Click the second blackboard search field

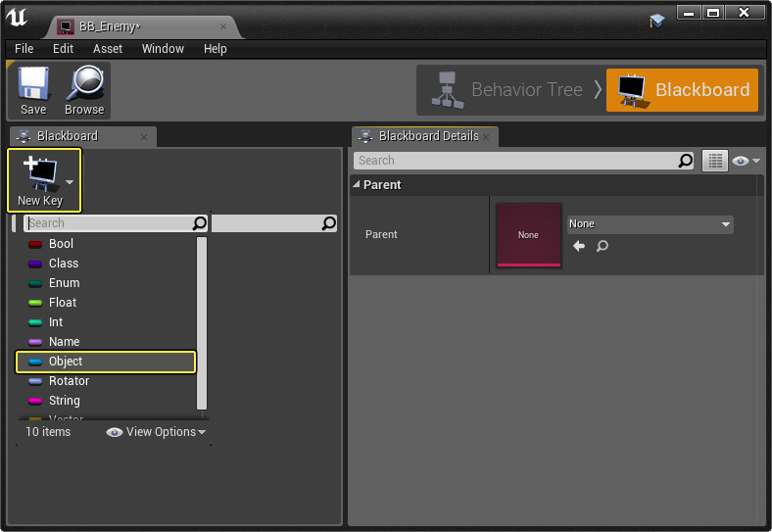coord(273,223)
